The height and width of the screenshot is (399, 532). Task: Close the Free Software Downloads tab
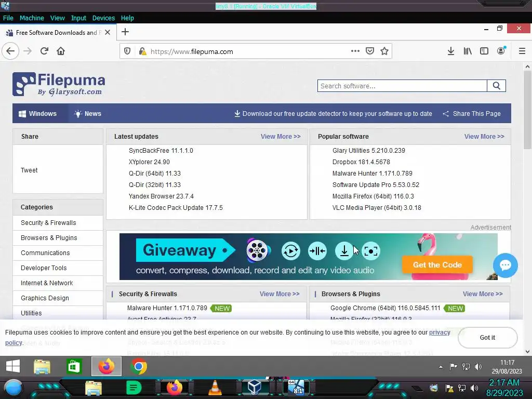[x=108, y=32]
